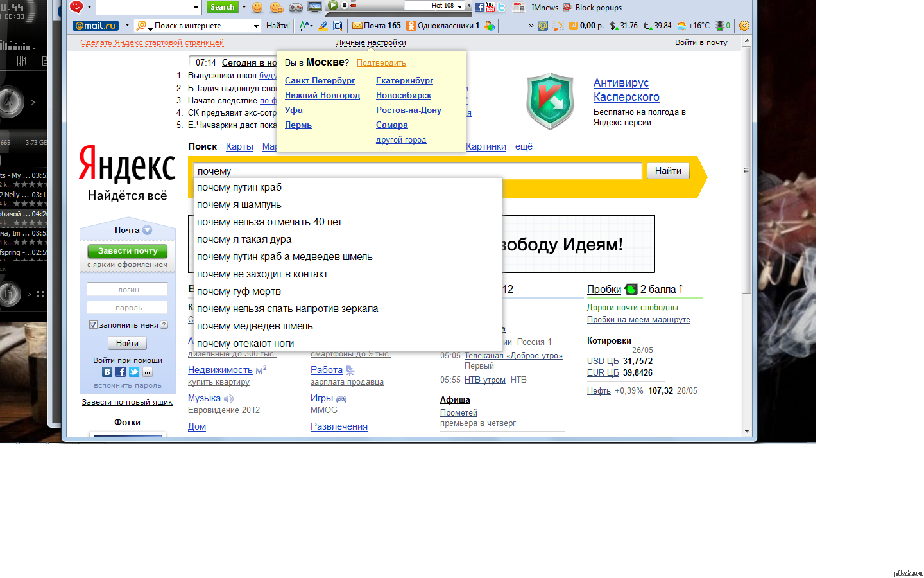Open the Hot 108 radio station dropdown
This screenshot has height=578, width=924.
pyautogui.click(x=460, y=6)
